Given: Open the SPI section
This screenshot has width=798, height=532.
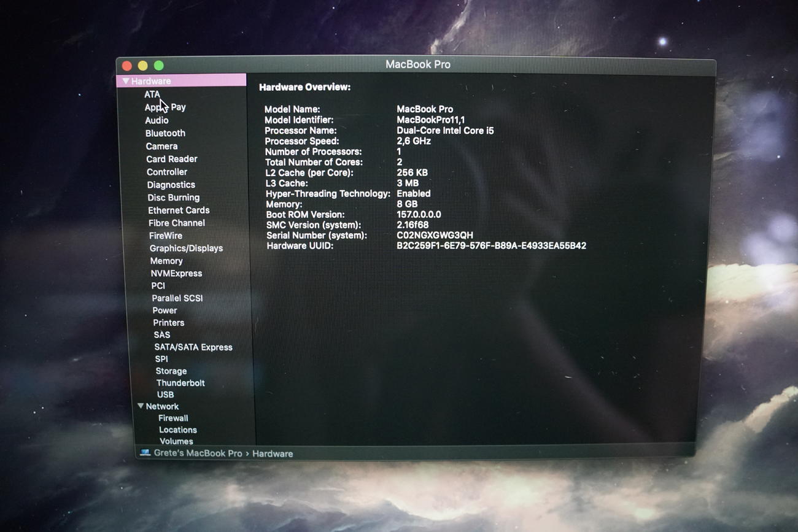Looking at the screenshot, I should (161, 359).
